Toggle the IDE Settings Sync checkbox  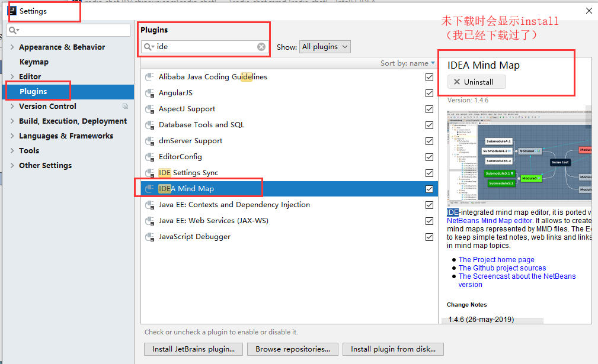click(430, 173)
